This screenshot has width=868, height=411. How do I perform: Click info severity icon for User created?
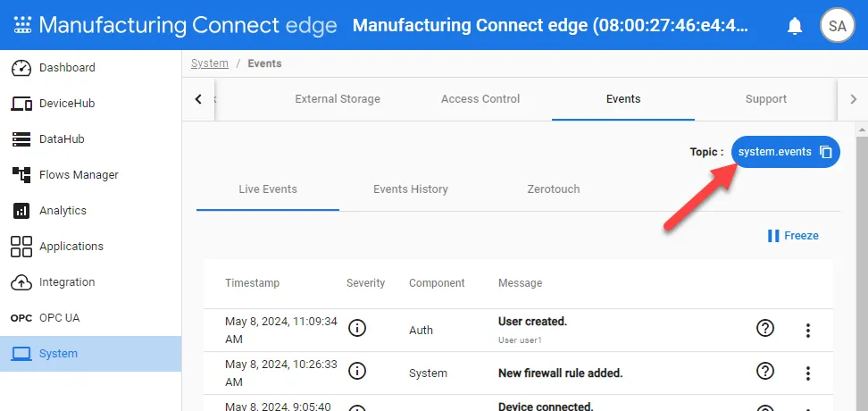click(x=357, y=329)
